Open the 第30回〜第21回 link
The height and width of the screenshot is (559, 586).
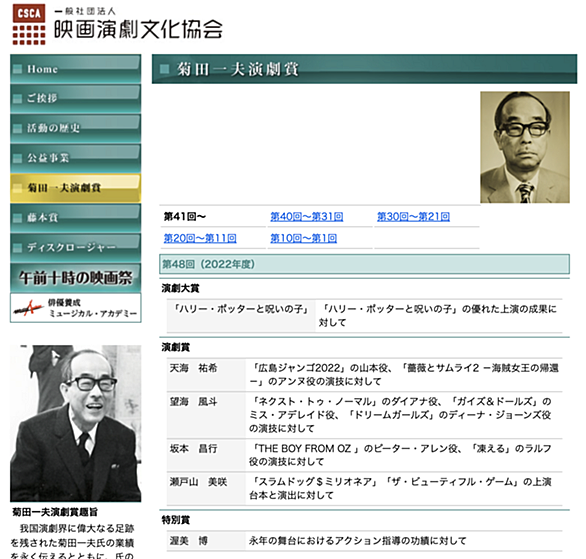click(x=413, y=217)
